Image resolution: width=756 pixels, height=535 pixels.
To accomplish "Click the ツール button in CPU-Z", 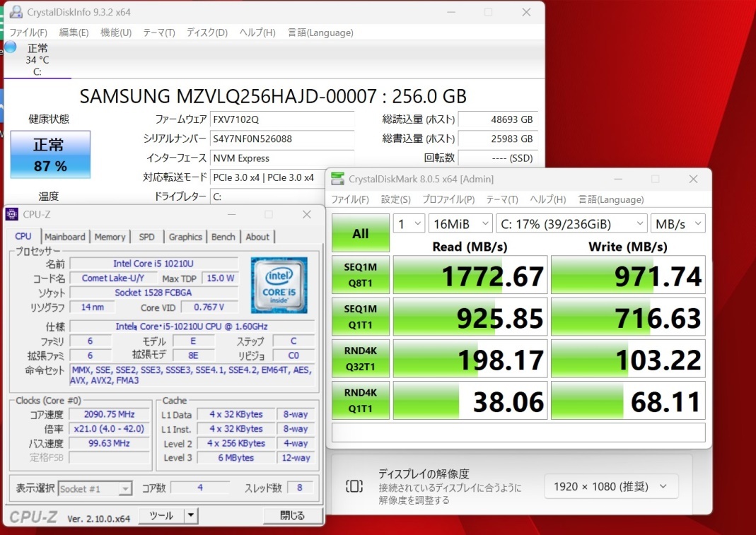I will click(x=161, y=515).
